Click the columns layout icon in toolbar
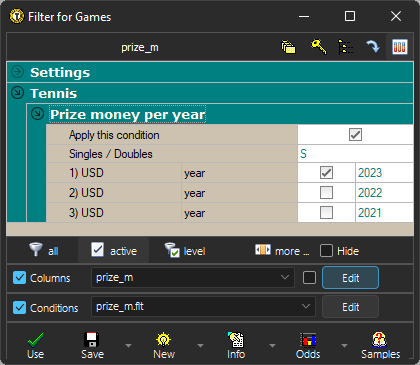Viewport: 420px width, 365px height. pyautogui.click(x=400, y=47)
